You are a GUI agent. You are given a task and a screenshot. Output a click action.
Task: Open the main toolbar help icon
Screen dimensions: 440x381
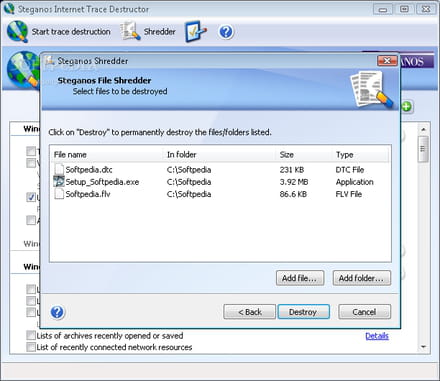pos(226,32)
